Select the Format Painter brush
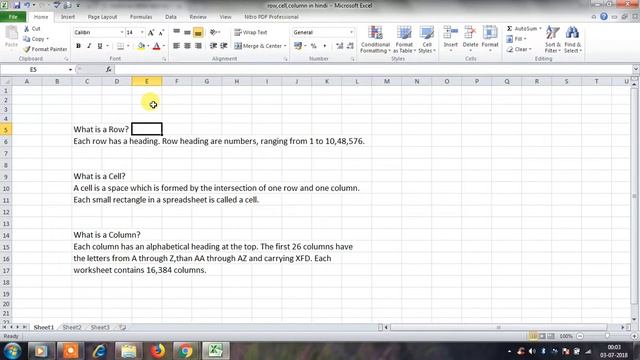This screenshot has width=640, height=360. click(x=27, y=49)
